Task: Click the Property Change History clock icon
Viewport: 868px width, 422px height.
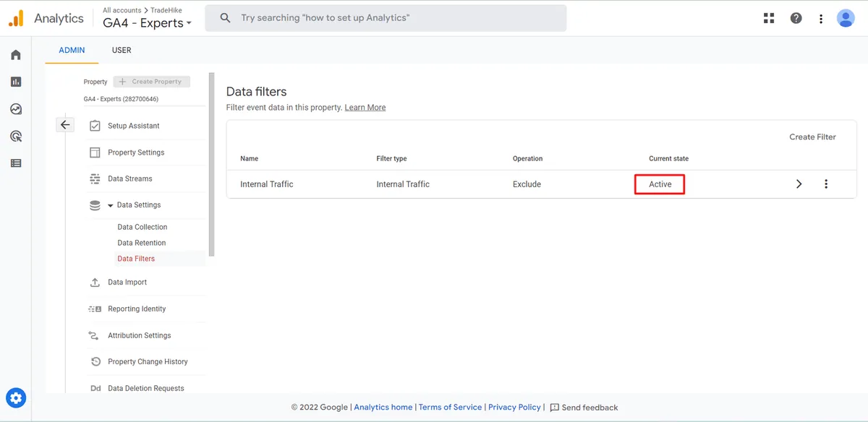Action: pos(95,362)
